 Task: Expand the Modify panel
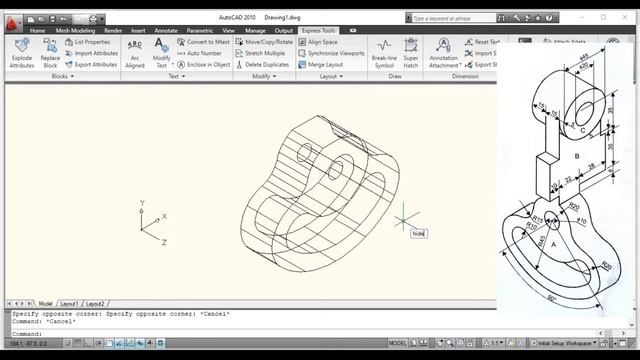pos(264,76)
